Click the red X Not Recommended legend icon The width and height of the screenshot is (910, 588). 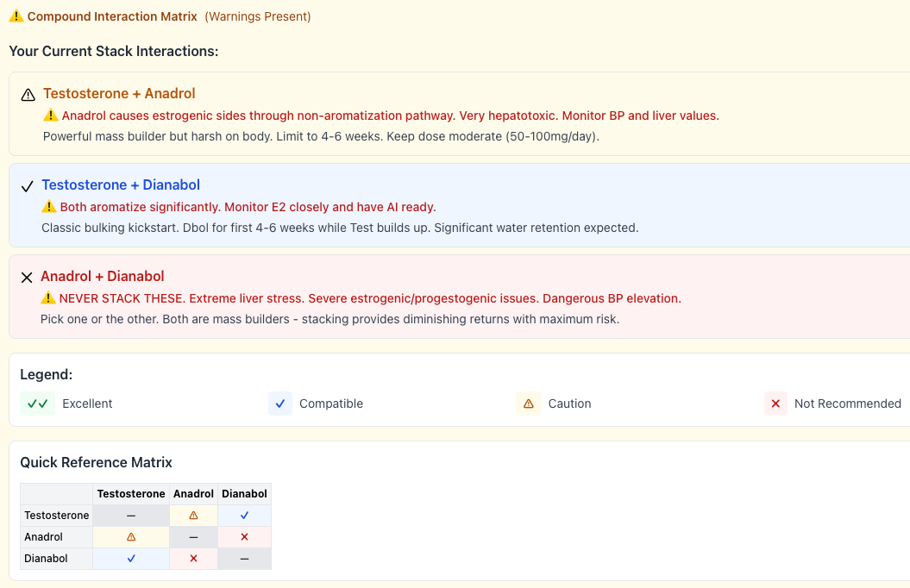point(775,403)
